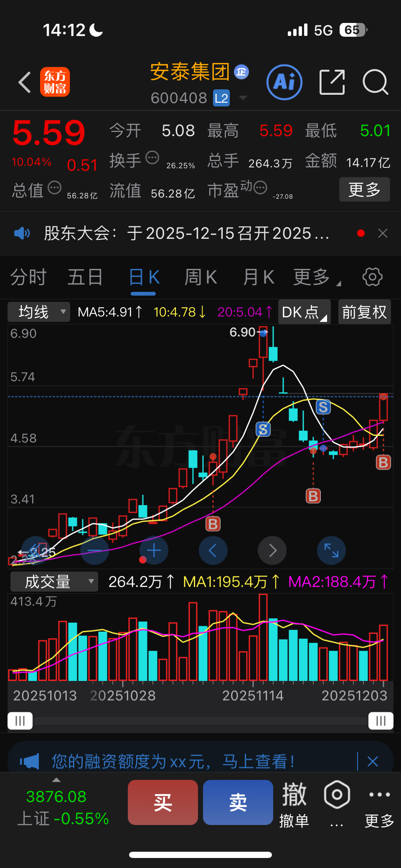Move chart to next candle
The image size is (401, 868).
[272, 551]
